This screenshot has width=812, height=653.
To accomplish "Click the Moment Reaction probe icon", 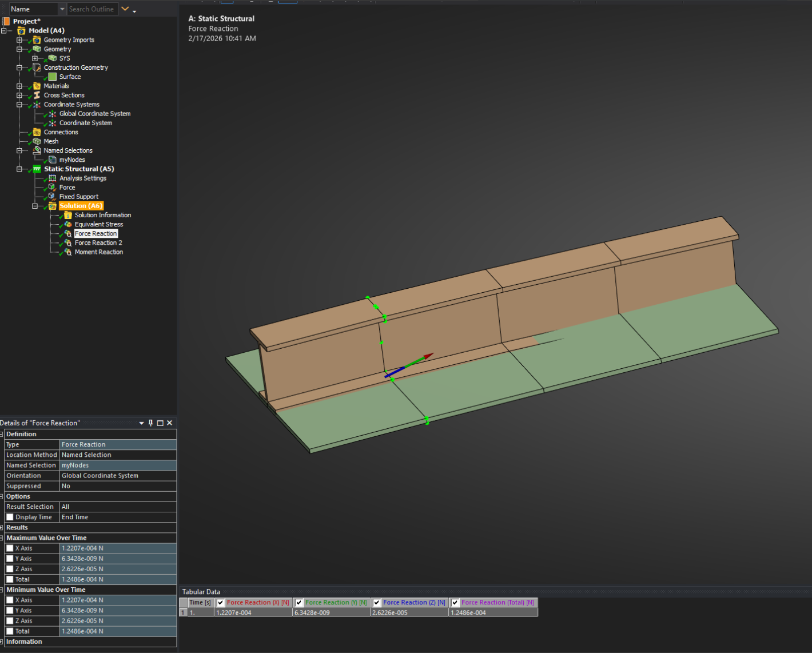I will (67, 252).
